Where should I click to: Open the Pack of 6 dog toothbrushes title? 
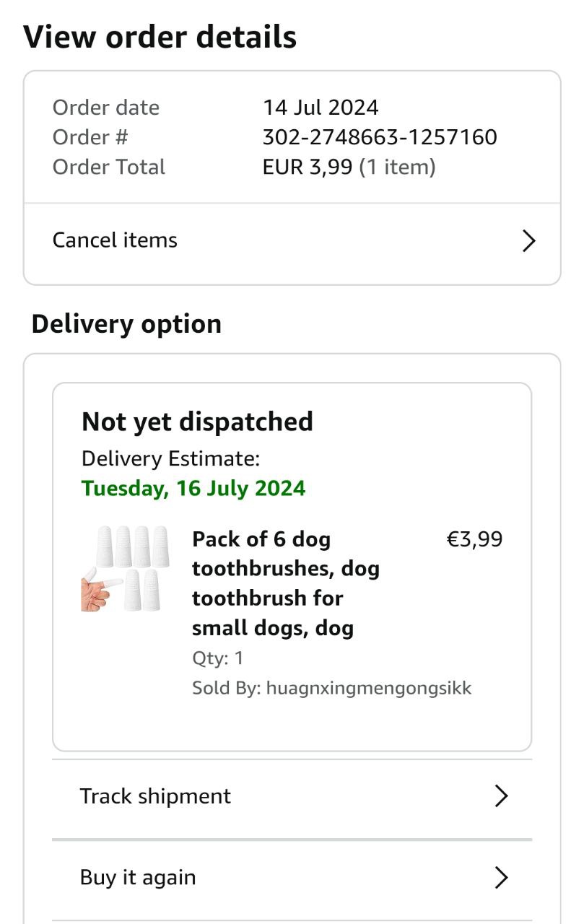(286, 583)
